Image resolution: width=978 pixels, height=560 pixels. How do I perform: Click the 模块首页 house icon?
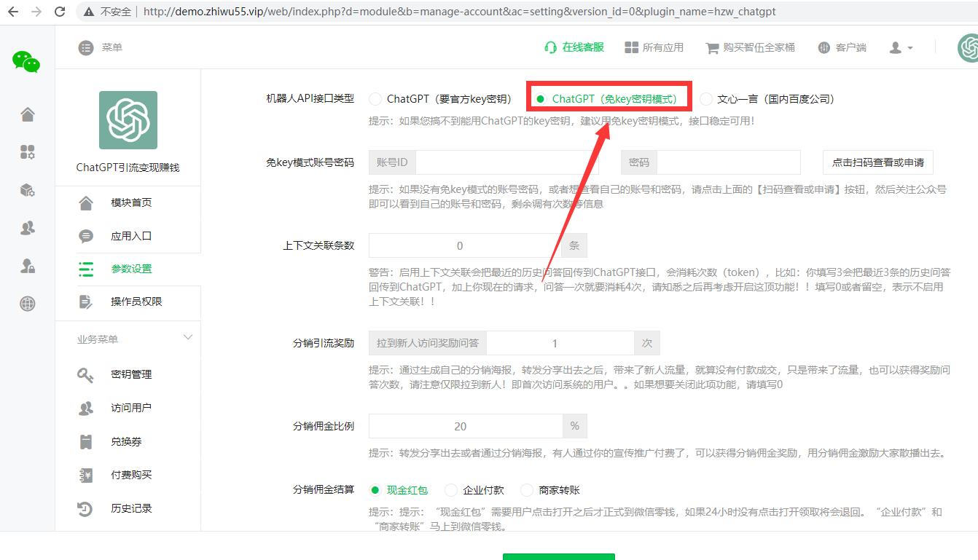(86, 202)
